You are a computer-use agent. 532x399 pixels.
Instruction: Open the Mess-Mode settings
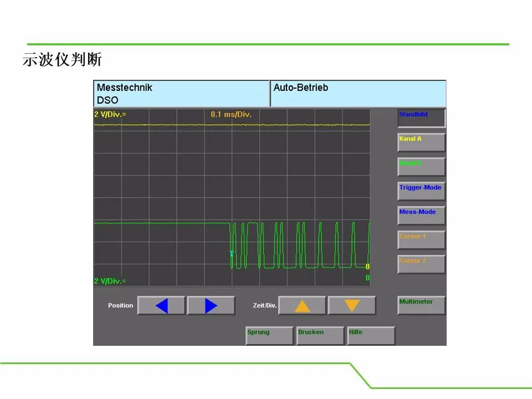point(421,216)
